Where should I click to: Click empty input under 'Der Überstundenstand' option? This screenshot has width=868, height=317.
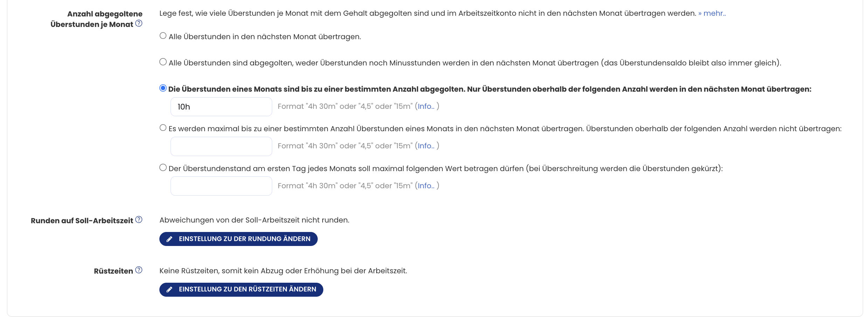(x=221, y=186)
